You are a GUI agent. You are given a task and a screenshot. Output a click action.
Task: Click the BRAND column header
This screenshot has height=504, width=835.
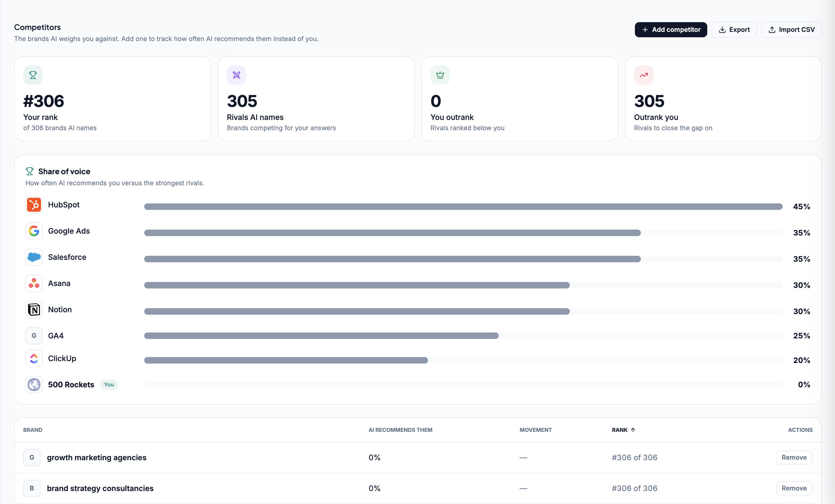click(x=33, y=430)
